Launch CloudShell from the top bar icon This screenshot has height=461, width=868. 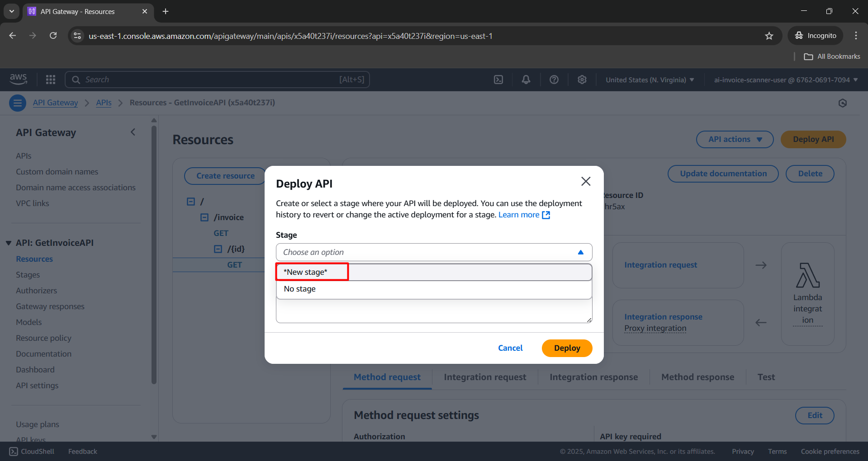pos(498,80)
